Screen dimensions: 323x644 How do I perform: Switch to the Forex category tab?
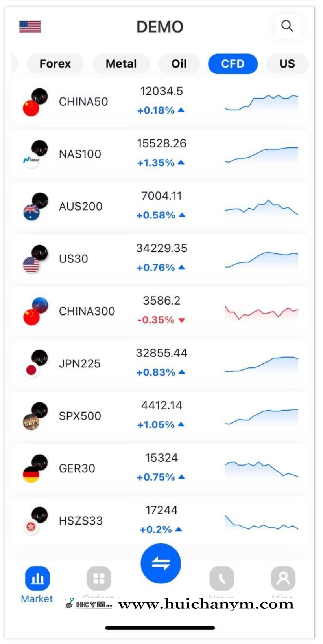[55, 64]
